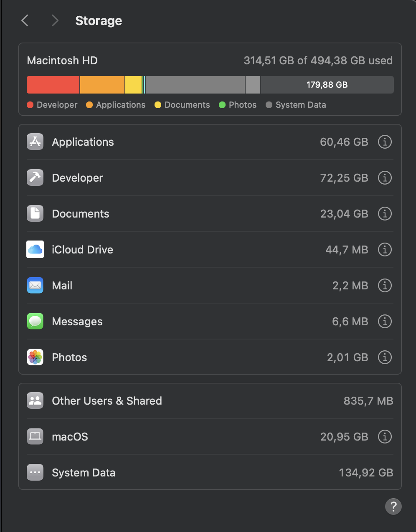This screenshot has width=416, height=532.
Task: Click the help question mark button
Action: point(393,507)
